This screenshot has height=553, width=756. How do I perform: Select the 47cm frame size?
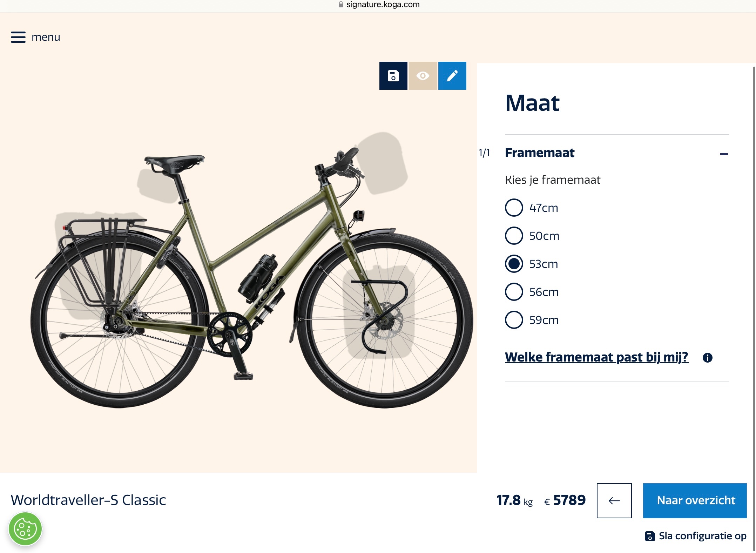514,208
